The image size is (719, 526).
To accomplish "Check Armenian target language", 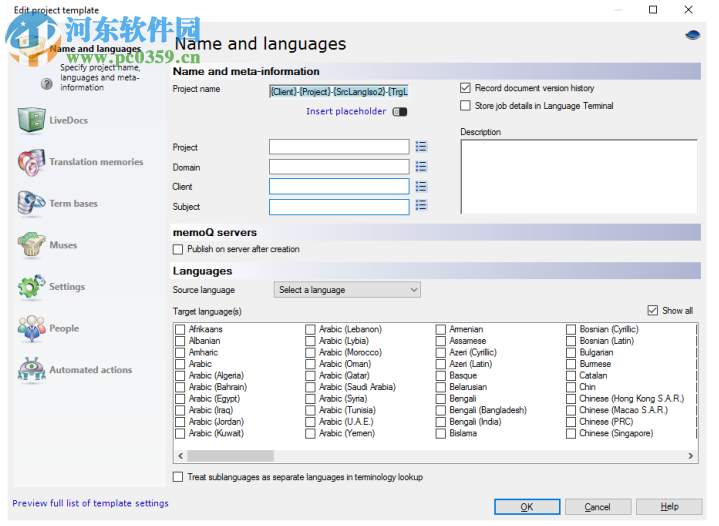I will click(x=441, y=329).
